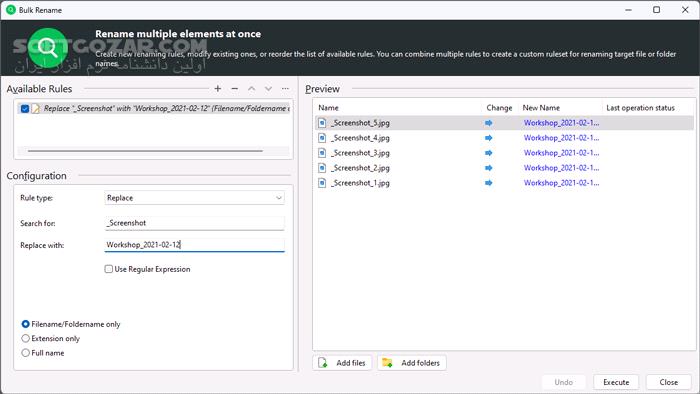Sort by Change column header

499,108
